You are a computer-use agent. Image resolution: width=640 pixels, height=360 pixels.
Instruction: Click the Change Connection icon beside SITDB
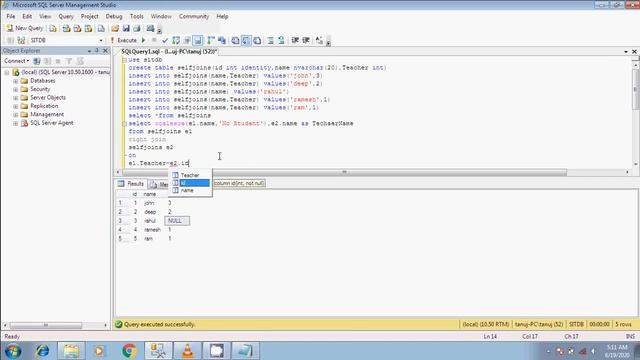(x=21, y=40)
